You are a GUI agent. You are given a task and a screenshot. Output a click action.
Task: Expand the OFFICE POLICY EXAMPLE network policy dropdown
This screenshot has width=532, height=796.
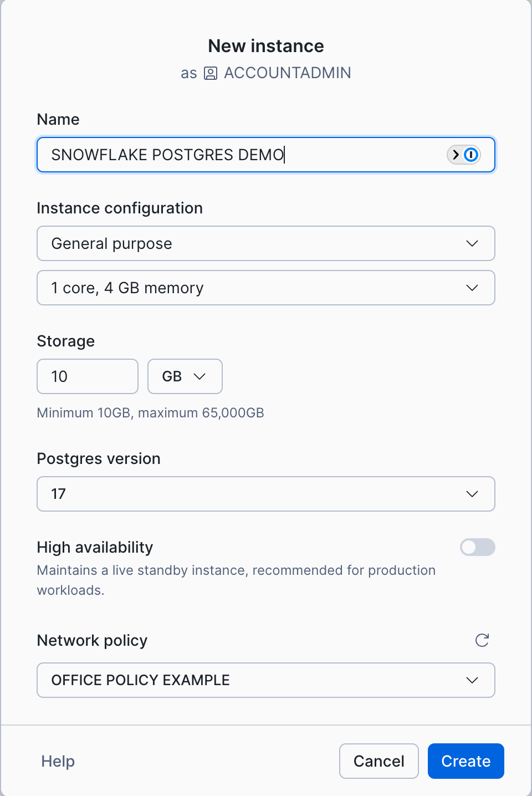point(265,680)
